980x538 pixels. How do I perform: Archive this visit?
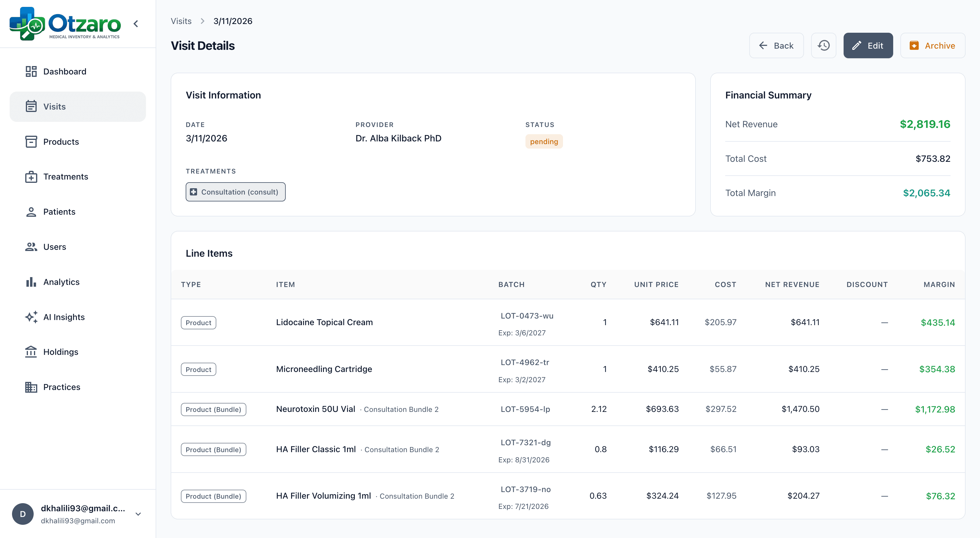click(x=933, y=45)
